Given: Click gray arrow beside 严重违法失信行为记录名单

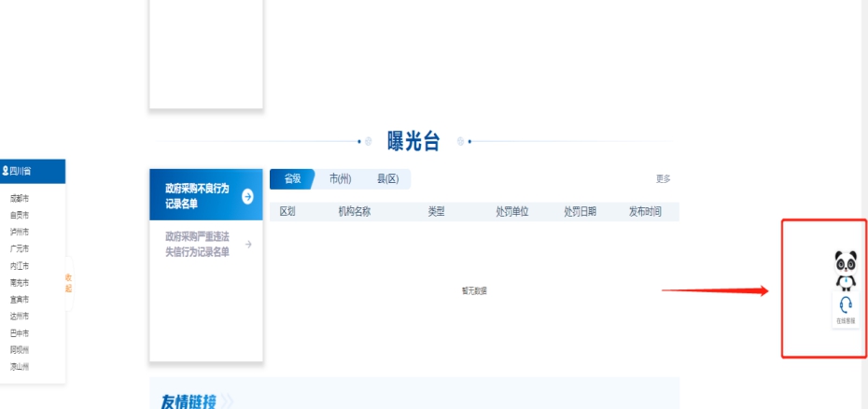Looking at the screenshot, I should (x=248, y=245).
